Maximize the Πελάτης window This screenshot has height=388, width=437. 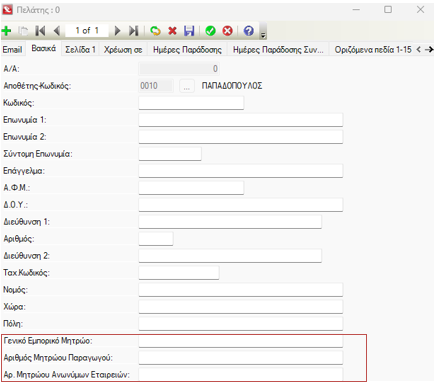click(388, 10)
